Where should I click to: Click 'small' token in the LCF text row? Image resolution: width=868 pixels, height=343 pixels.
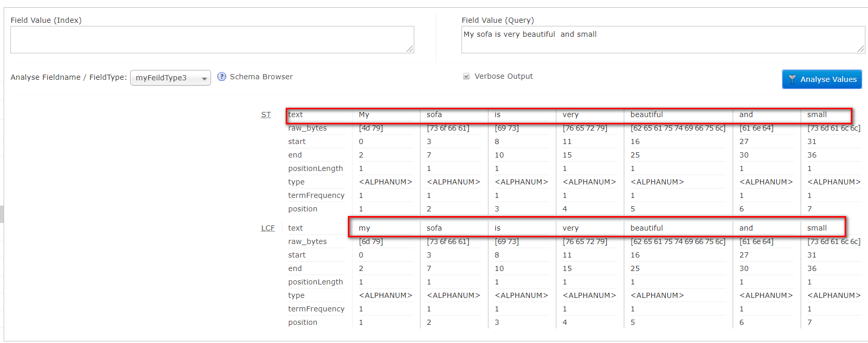click(817, 228)
